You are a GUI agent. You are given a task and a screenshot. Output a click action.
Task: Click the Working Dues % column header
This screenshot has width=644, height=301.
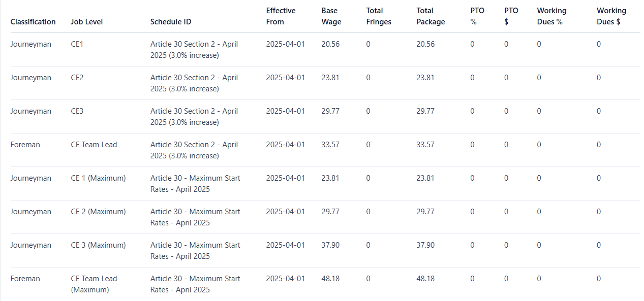551,16
